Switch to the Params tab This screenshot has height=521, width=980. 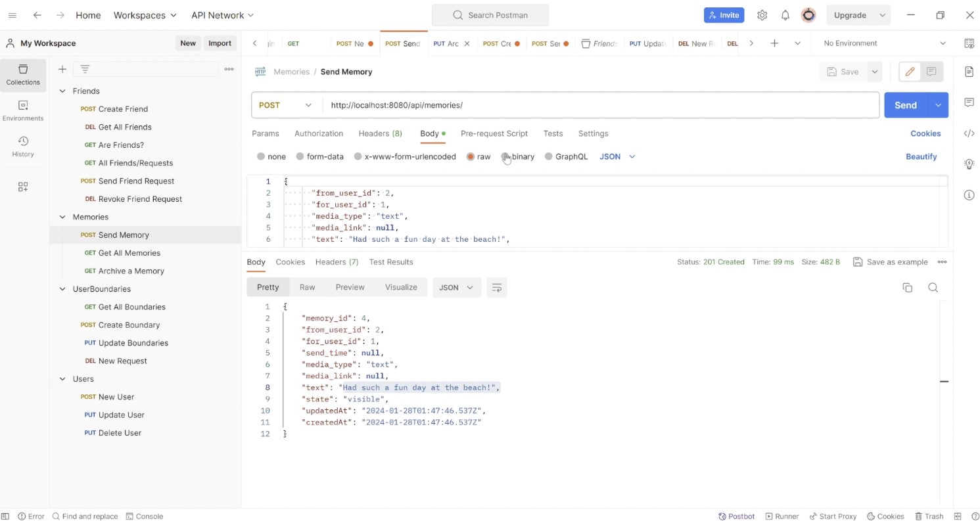266,133
